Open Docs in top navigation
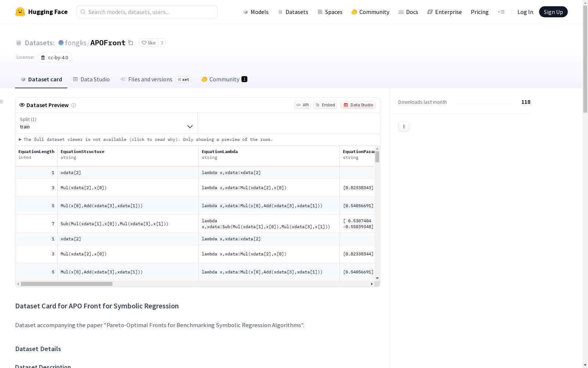The image size is (588, 368). [408, 12]
